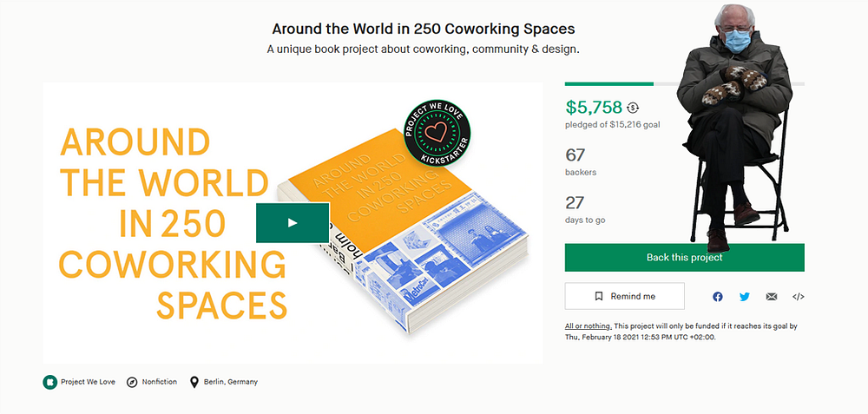The width and height of the screenshot is (868, 414).
Task: Click the title Around the World in 250 Coworking Spaces
Action: click(x=424, y=29)
